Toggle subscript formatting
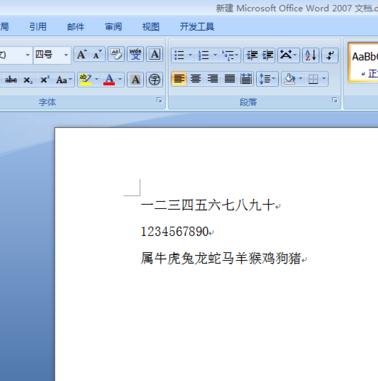This screenshot has width=378, height=381. (28, 80)
